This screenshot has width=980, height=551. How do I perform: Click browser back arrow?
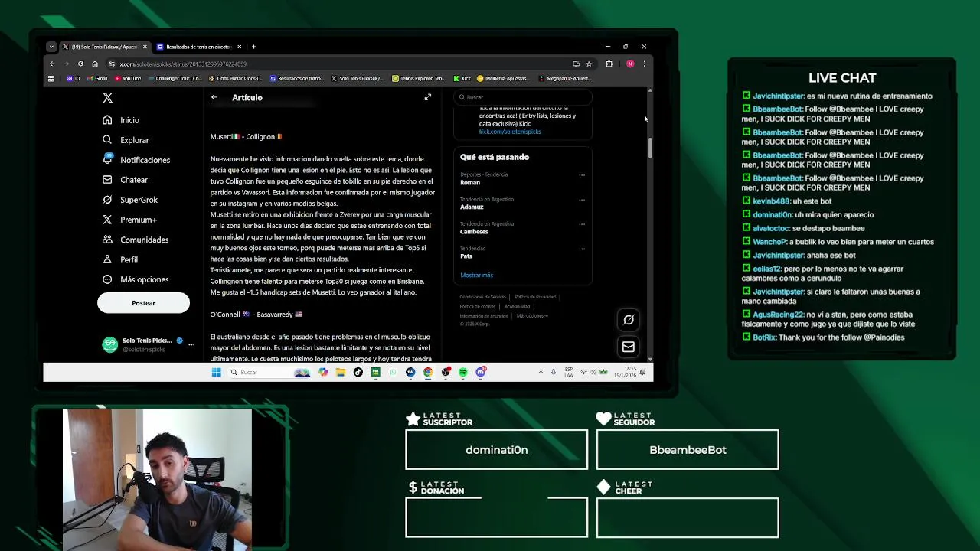click(x=52, y=64)
